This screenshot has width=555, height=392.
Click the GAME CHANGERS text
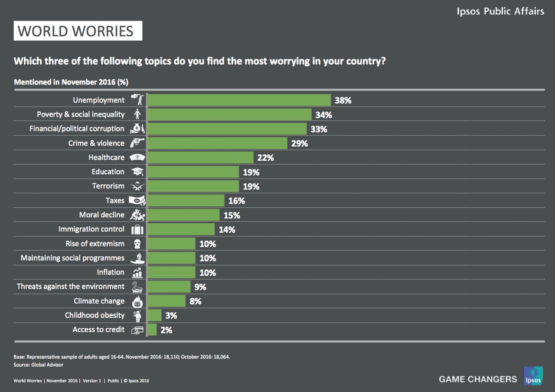478,379
